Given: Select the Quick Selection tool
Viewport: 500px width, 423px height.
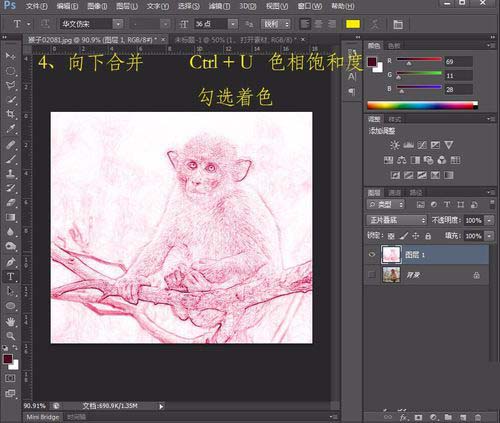Looking at the screenshot, I should (x=10, y=100).
